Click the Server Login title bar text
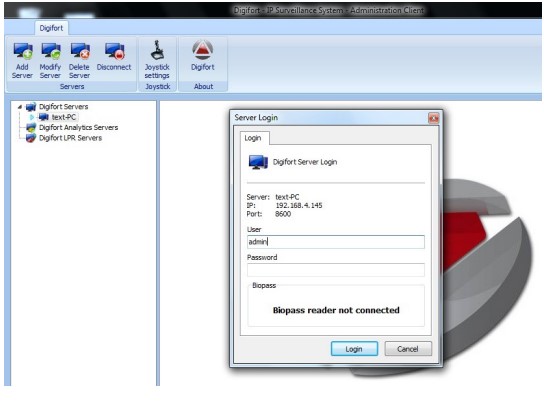The image size is (544, 414). click(x=256, y=118)
